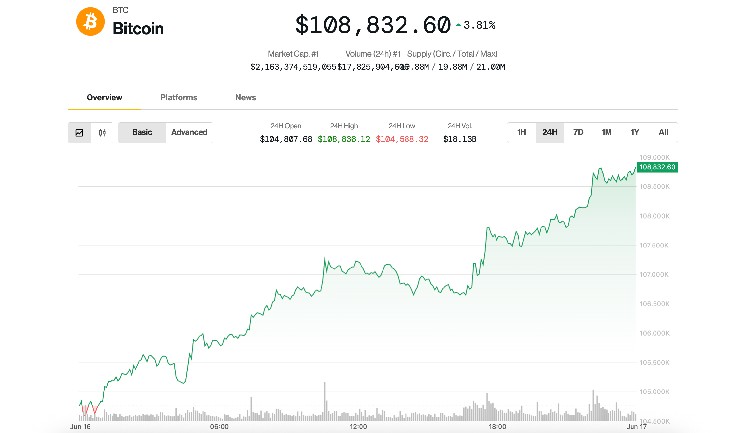Click the Bitcoin name heading

click(138, 29)
